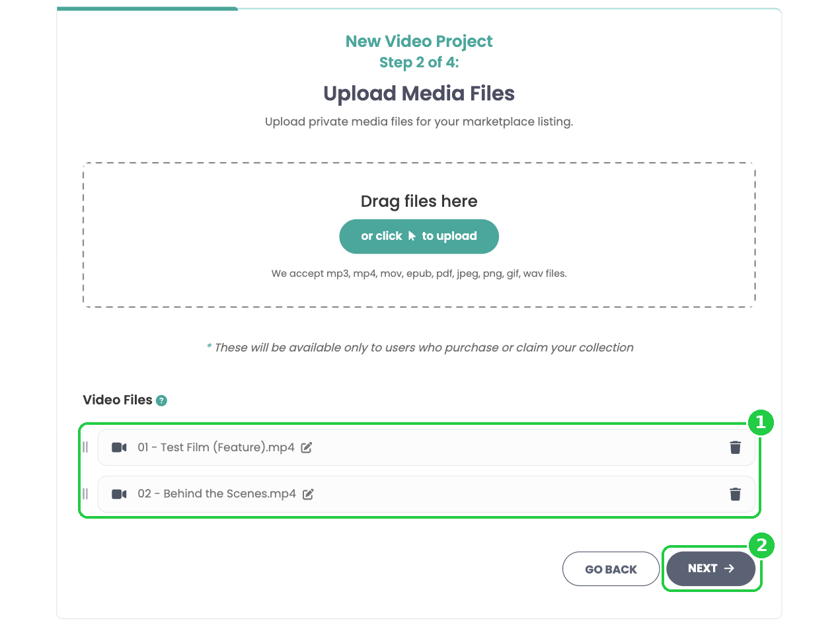Click the NEXT button
840x629 pixels.
pos(711,569)
